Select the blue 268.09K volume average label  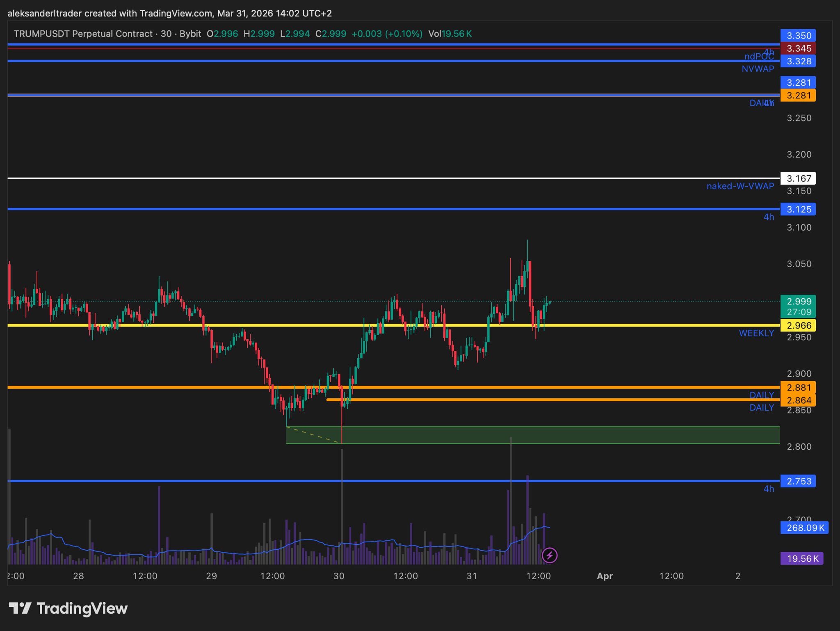point(804,528)
